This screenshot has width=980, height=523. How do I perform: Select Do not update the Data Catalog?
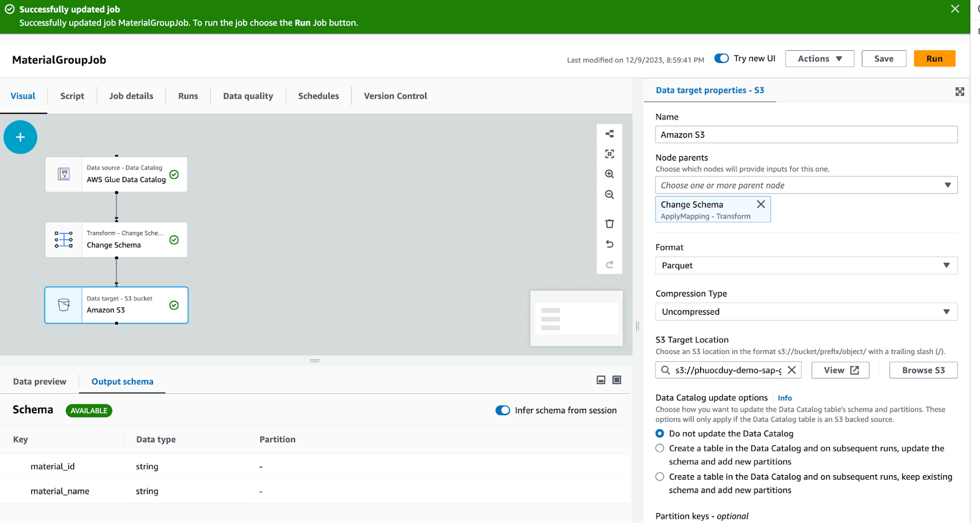660,434
